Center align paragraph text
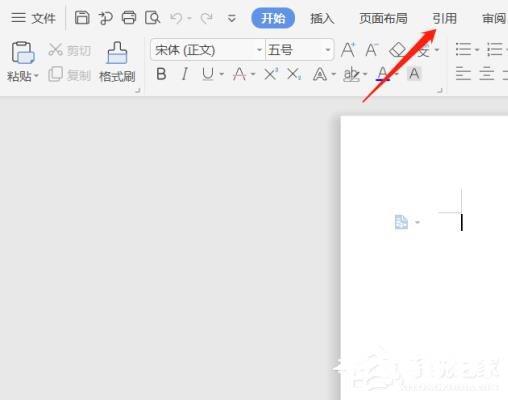Viewport: 508px width, 400px height. (487, 74)
